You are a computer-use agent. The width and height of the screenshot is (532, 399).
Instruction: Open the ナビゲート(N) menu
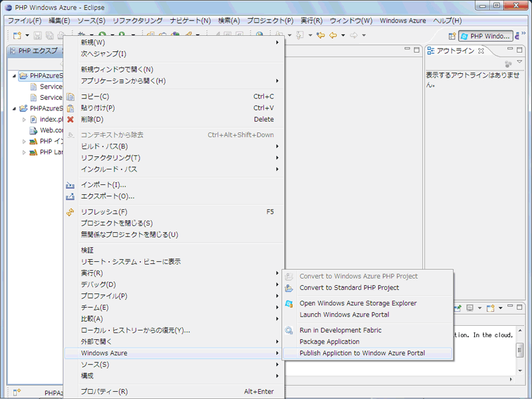coord(190,21)
